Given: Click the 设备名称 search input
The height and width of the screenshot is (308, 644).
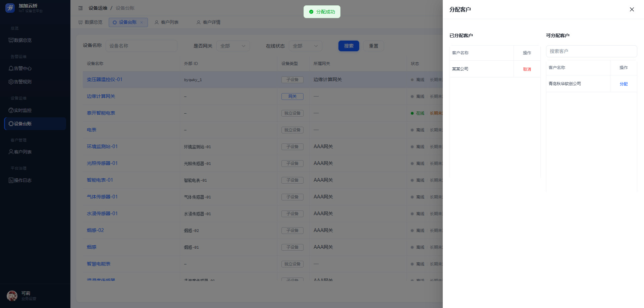Looking at the screenshot, I should pos(142,46).
